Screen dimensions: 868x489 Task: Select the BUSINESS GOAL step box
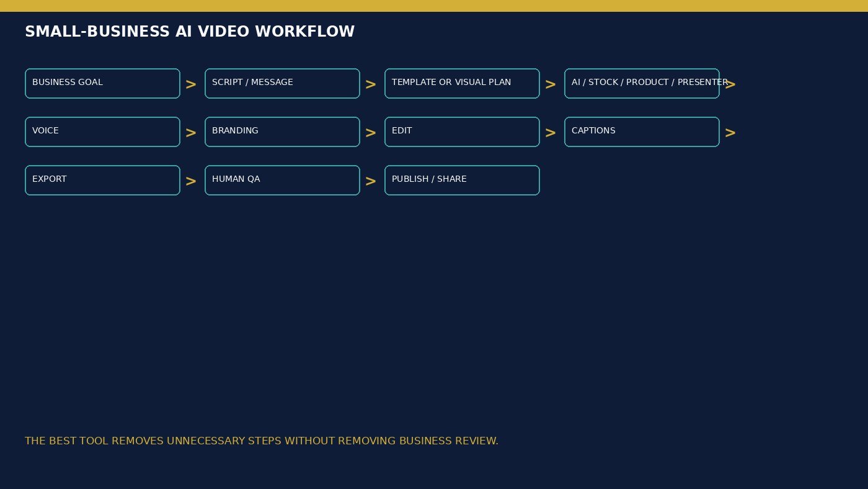coord(102,83)
